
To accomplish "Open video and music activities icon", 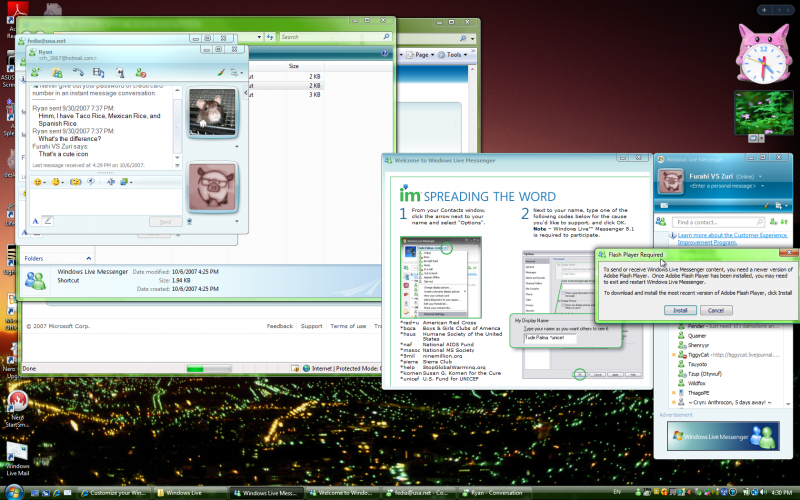I will coord(98,72).
